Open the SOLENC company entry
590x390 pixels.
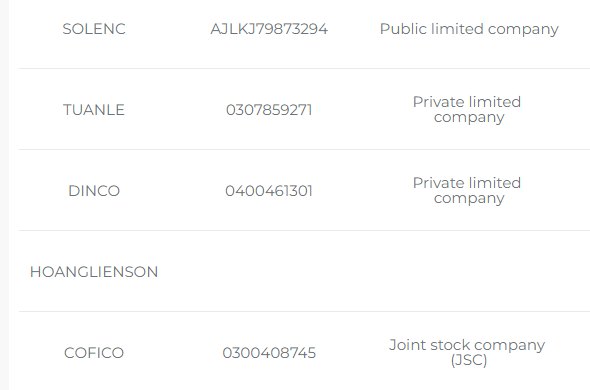[x=94, y=29]
